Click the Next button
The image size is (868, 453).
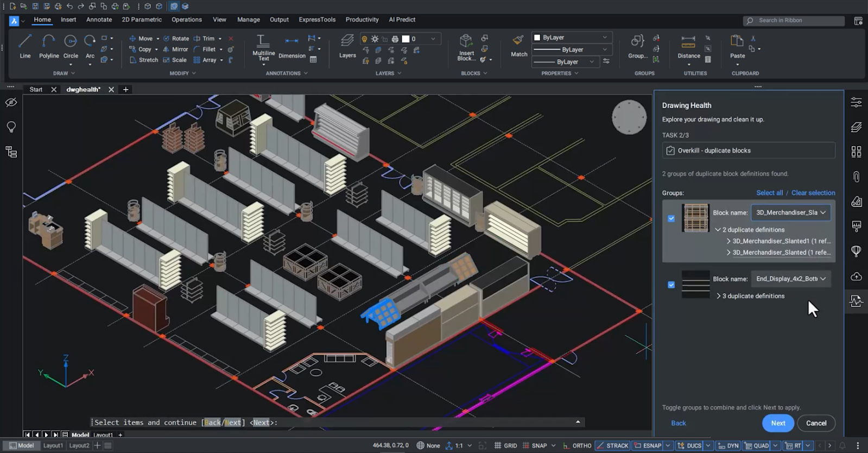click(x=778, y=423)
